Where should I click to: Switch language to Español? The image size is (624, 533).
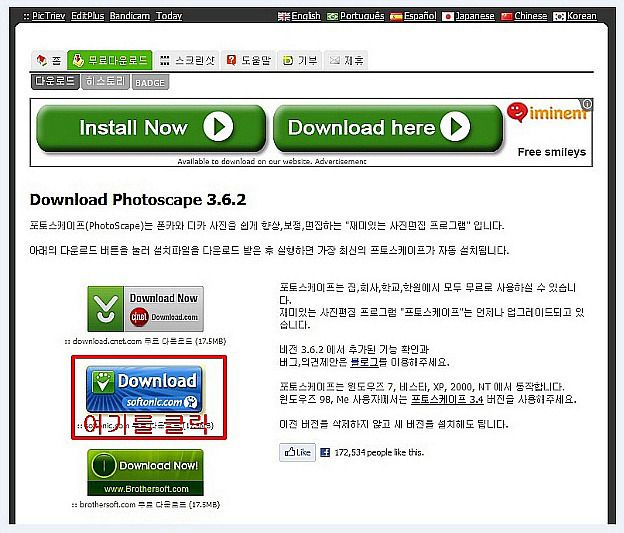click(x=420, y=16)
